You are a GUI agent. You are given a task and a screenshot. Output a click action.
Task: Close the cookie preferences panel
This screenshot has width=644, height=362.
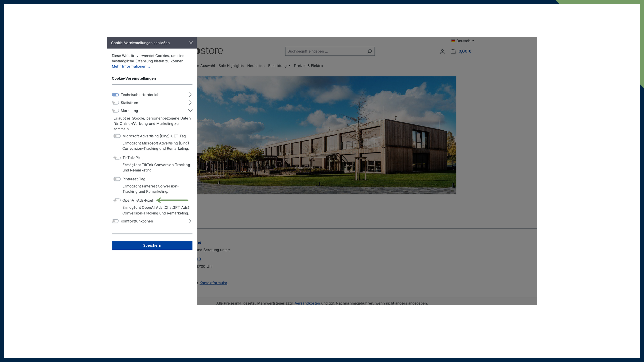(x=191, y=43)
